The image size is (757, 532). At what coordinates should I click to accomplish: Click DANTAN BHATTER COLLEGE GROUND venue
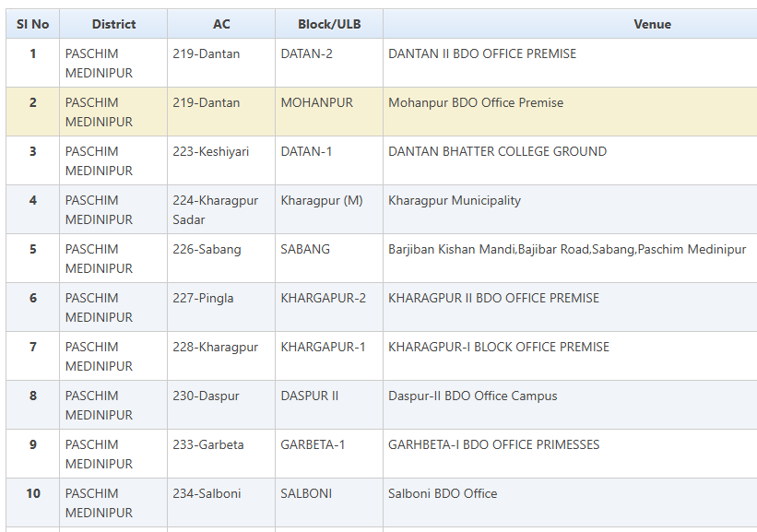tap(498, 152)
